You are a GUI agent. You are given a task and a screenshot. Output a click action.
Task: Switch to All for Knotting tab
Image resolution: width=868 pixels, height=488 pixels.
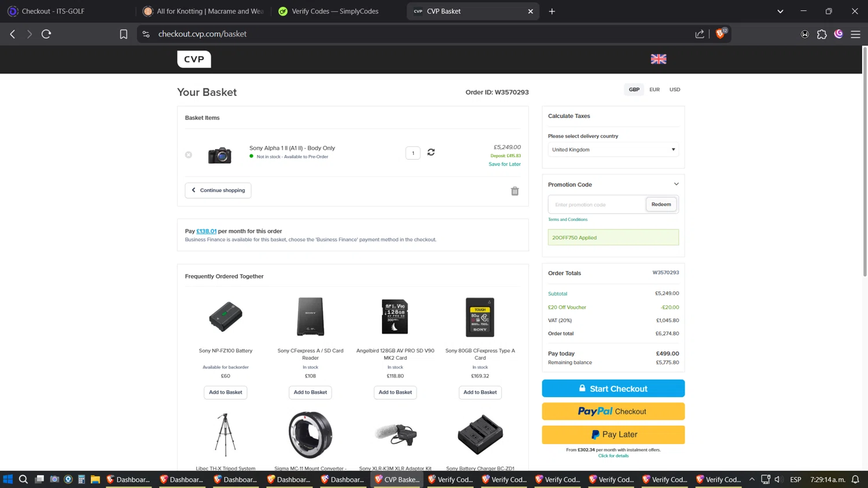click(x=203, y=11)
